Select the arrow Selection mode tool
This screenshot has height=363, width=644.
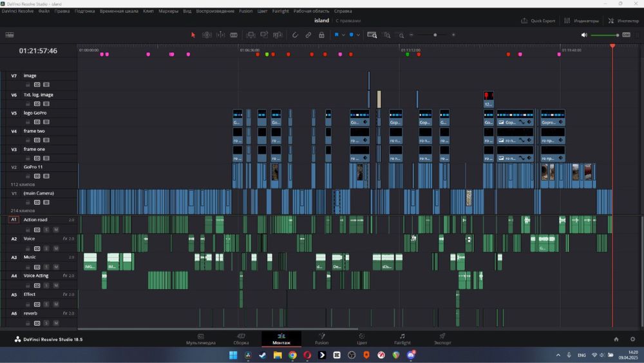coord(193,35)
